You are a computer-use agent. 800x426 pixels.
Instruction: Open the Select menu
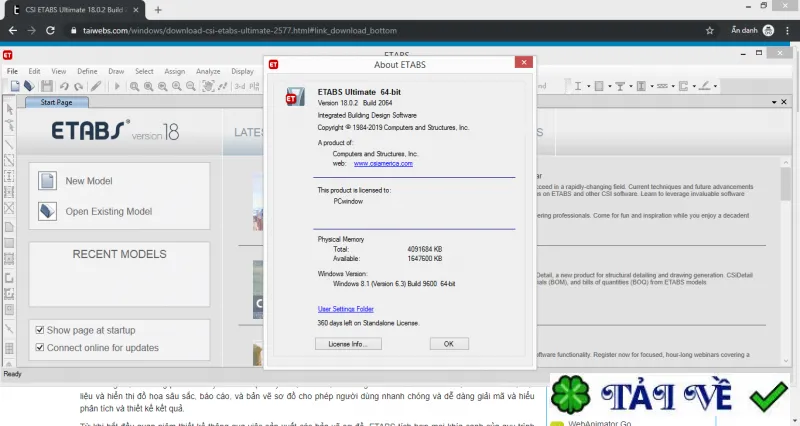pyautogui.click(x=144, y=71)
